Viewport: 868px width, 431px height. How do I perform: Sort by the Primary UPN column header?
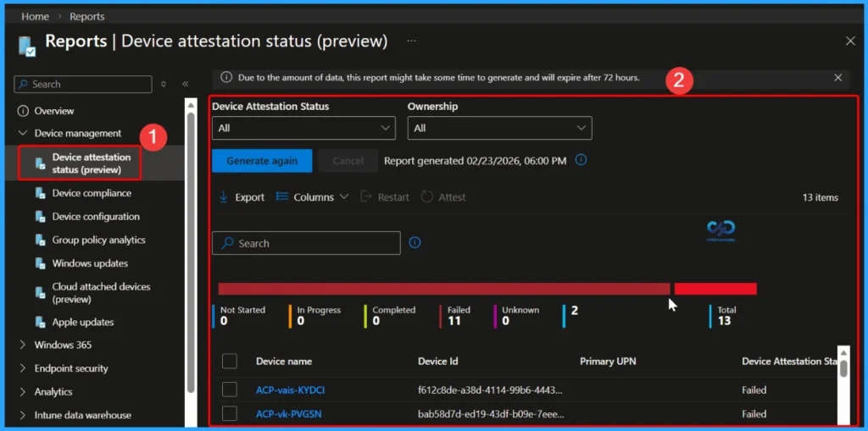tap(608, 362)
